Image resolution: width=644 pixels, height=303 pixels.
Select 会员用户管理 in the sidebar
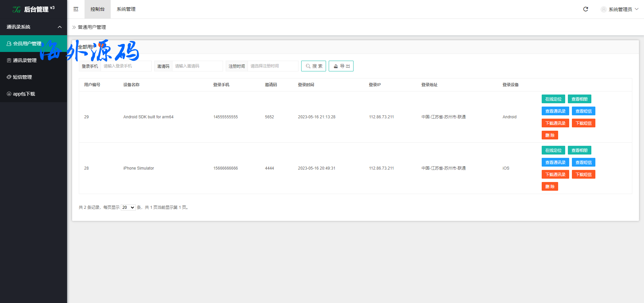(x=27, y=44)
